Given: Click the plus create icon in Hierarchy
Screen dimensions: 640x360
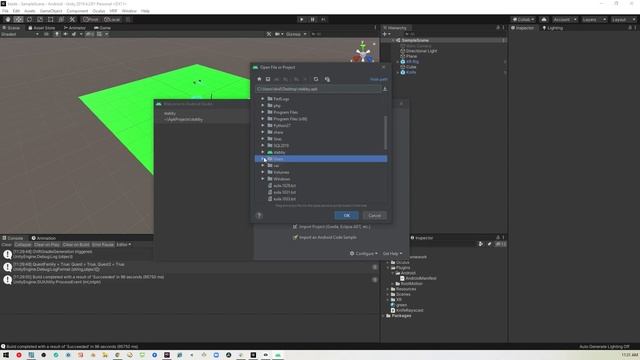Looking at the screenshot, I should [385, 34].
